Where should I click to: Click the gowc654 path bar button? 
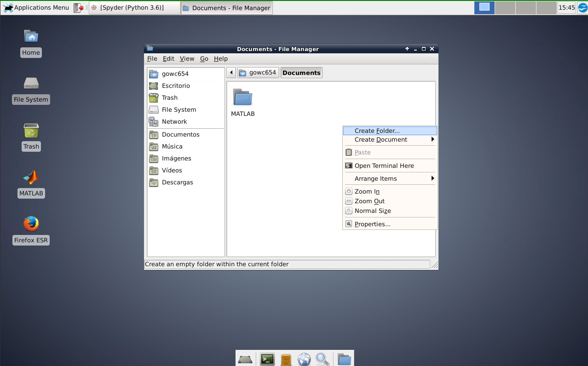pos(258,73)
